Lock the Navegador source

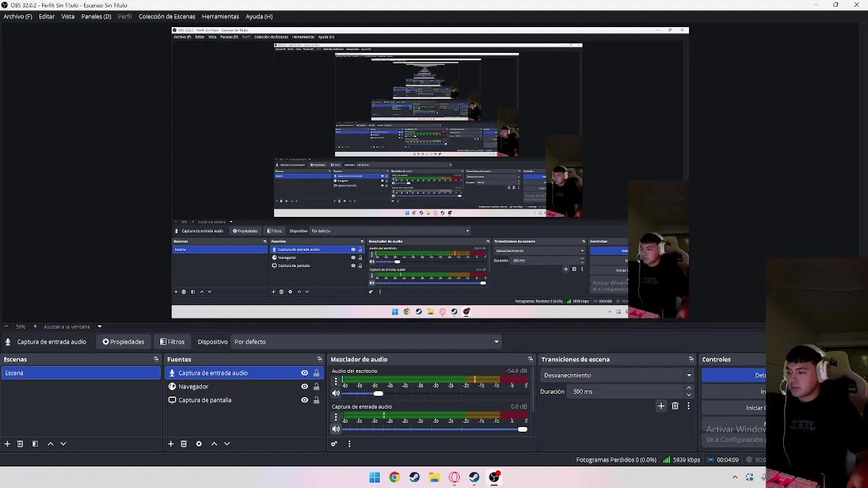316,386
